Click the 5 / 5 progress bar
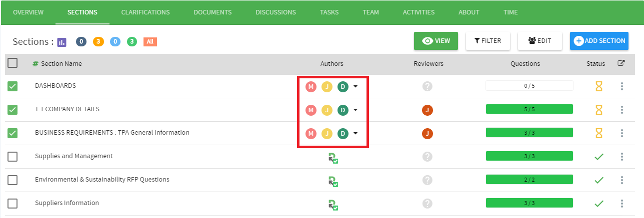 tap(529, 109)
